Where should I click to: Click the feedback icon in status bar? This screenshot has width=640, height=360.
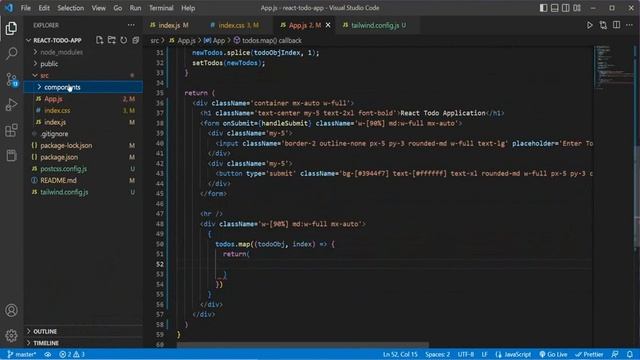click(x=615, y=354)
